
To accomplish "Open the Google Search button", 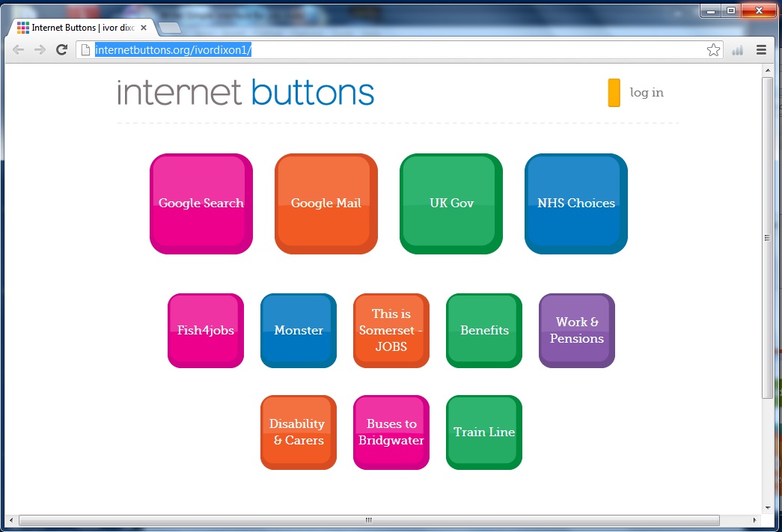I will (x=201, y=204).
